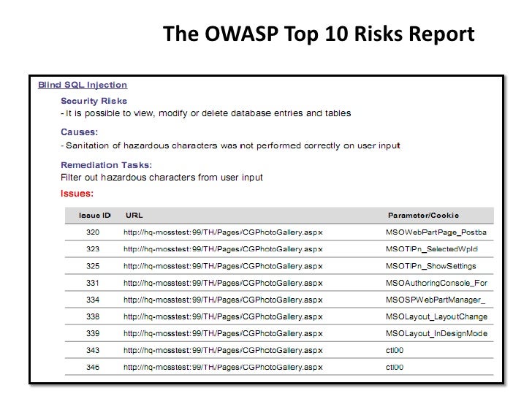Screen dimensions: 532x399
Task: Click the Parameter/Cookie column header
Action: coord(423,216)
